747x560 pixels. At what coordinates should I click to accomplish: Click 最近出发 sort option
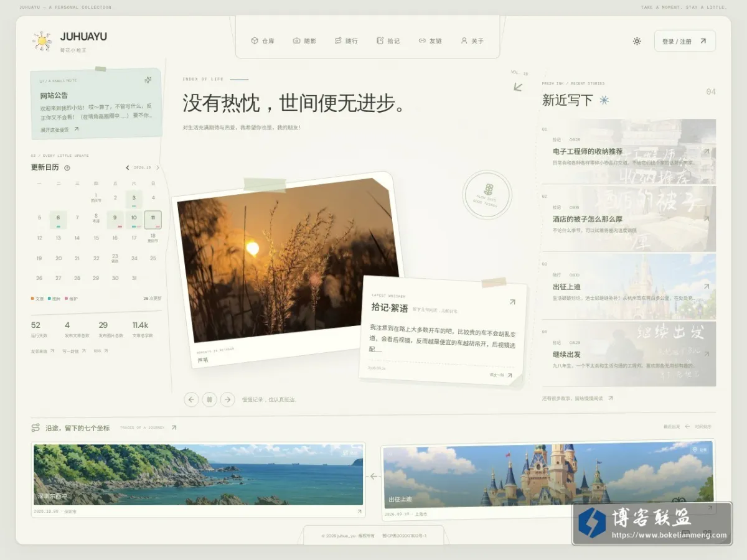point(672,427)
